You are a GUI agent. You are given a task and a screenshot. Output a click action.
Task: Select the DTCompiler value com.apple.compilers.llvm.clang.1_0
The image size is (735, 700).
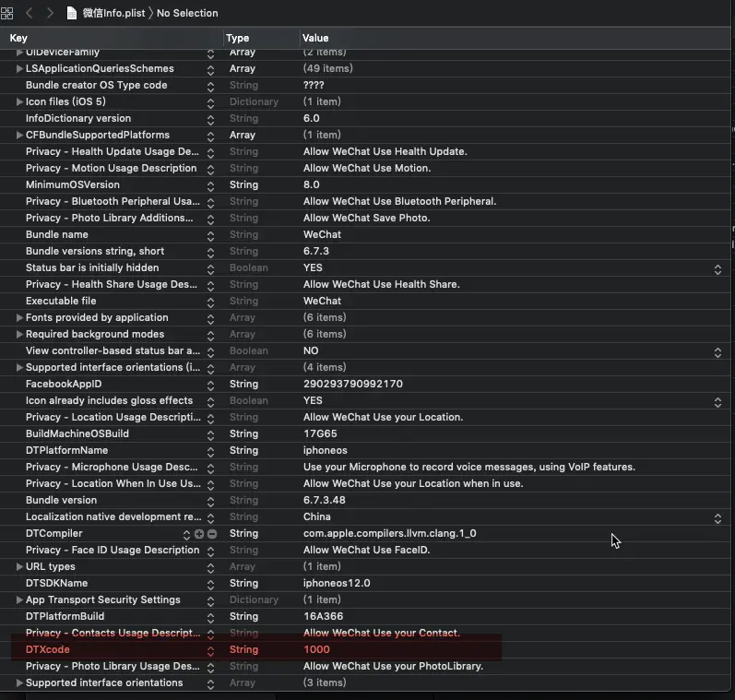(389, 534)
